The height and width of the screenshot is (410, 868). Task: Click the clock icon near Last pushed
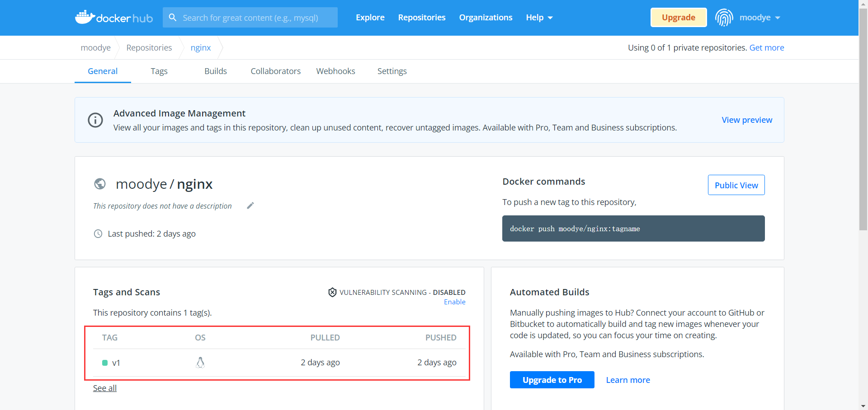[x=98, y=233]
